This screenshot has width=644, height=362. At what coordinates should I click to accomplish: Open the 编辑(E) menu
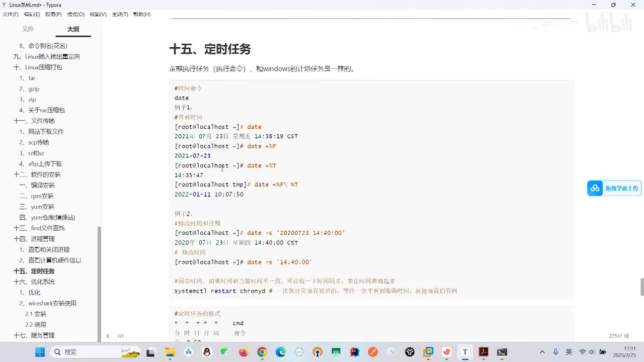point(32,14)
